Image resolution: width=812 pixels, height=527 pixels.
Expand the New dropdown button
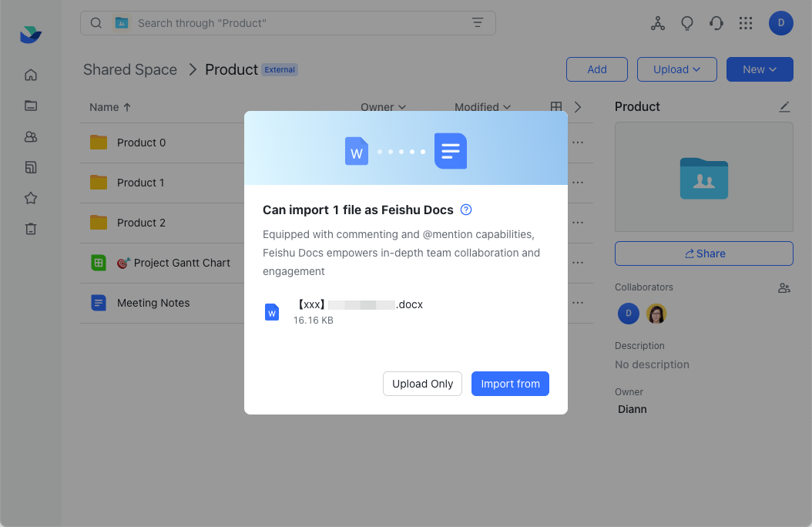pyautogui.click(x=759, y=69)
